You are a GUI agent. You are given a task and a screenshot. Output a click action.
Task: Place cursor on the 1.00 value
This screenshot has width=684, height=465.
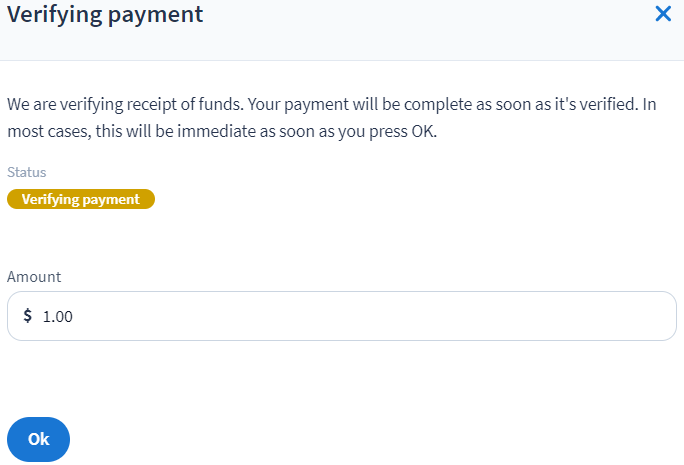point(58,317)
